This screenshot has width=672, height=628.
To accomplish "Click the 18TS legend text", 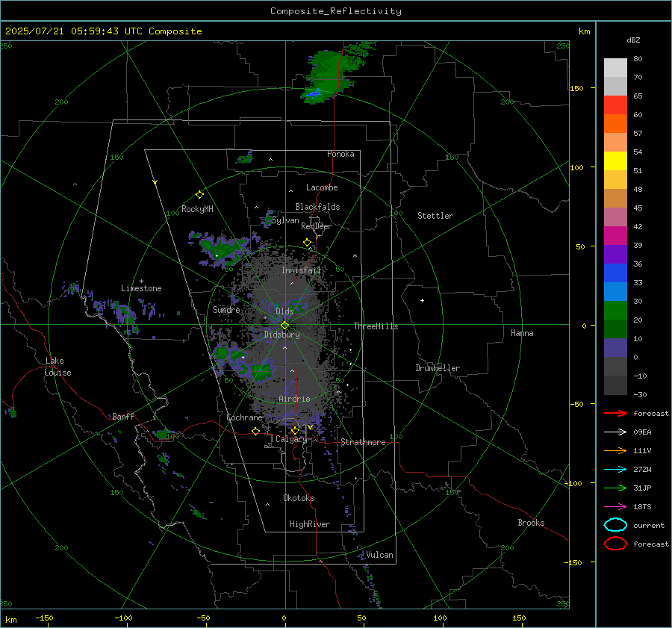I will (x=642, y=507).
